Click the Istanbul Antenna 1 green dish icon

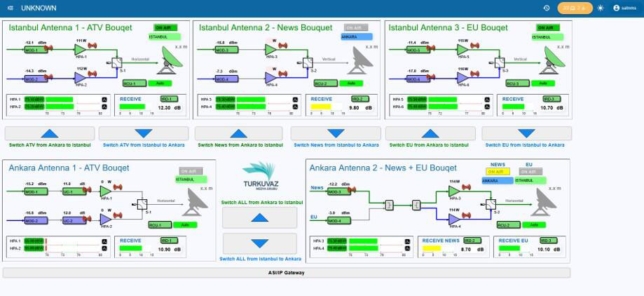[171, 59]
